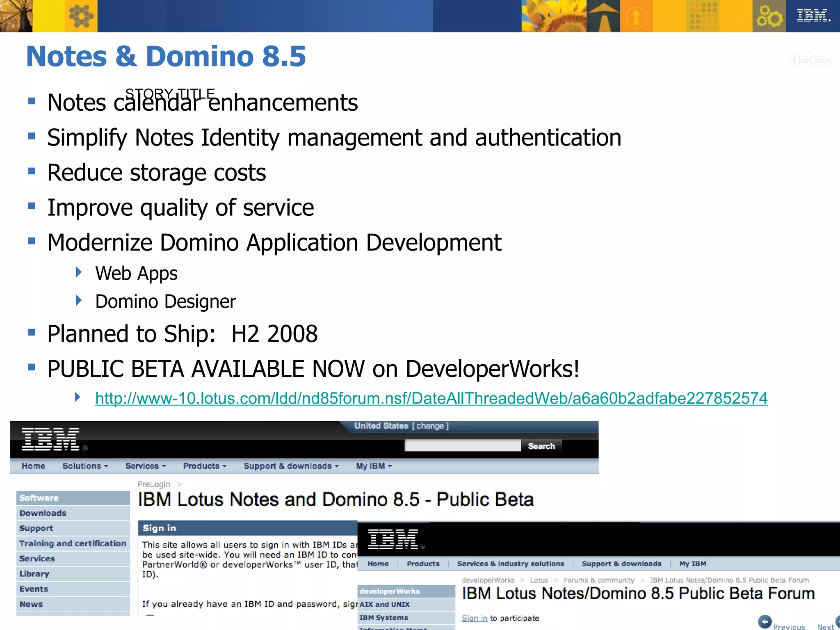Select Library in the left sidebar
The image size is (840, 630).
tap(73, 574)
